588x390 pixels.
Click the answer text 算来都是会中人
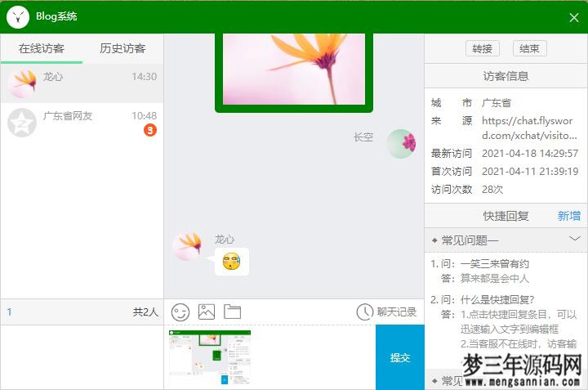pyautogui.click(x=495, y=279)
